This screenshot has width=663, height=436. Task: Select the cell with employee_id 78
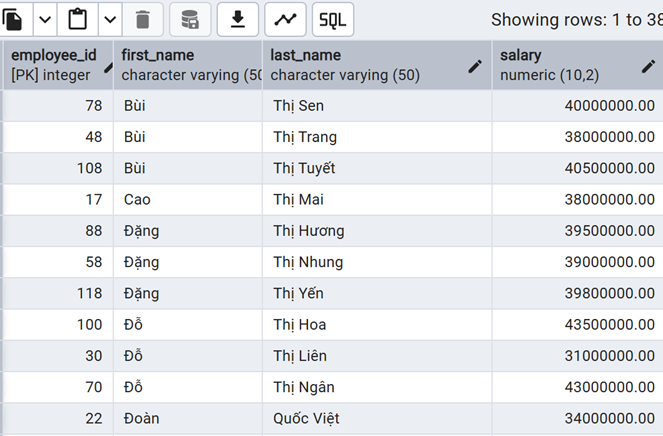pyautogui.click(x=60, y=106)
